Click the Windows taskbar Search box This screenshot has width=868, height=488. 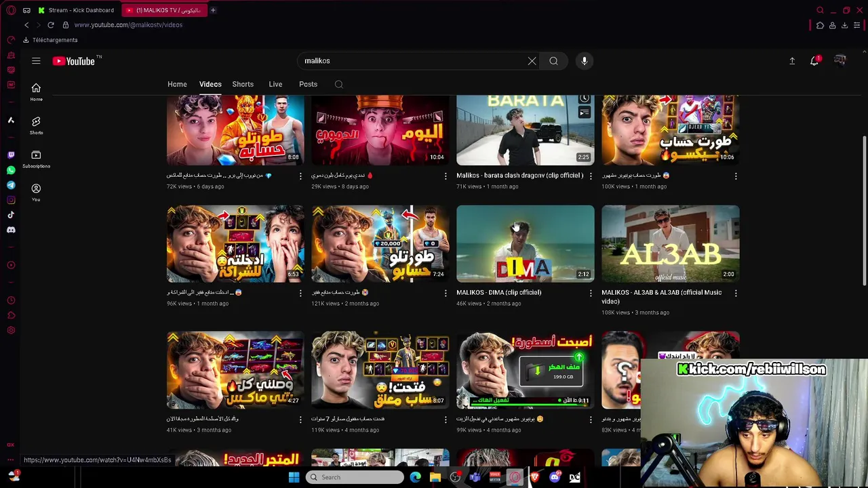[x=355, y=477]
